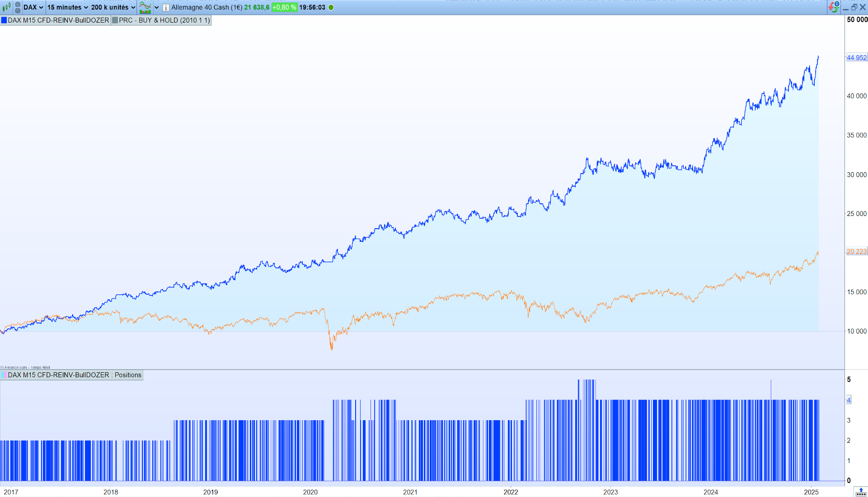Select PRC - BUY & HOLD label
868x497 pixels.
click(164, 20)
